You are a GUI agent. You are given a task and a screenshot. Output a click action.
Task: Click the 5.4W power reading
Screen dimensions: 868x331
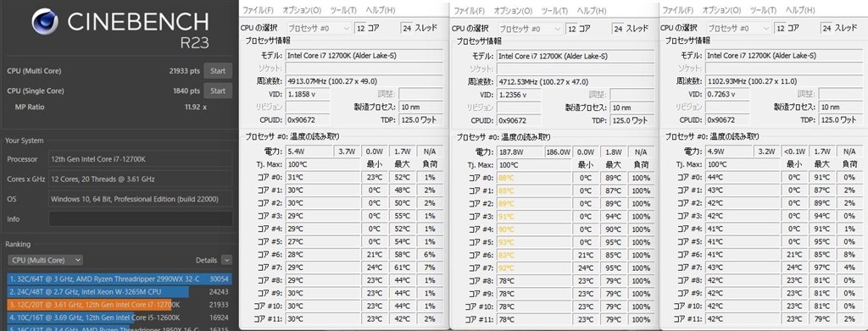[x=309, y=152]
